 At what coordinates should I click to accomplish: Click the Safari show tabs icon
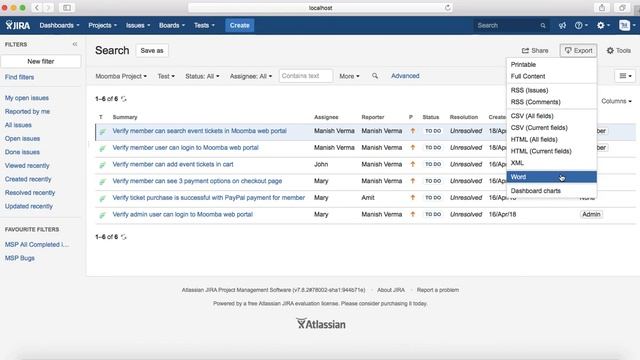point(622,8)
